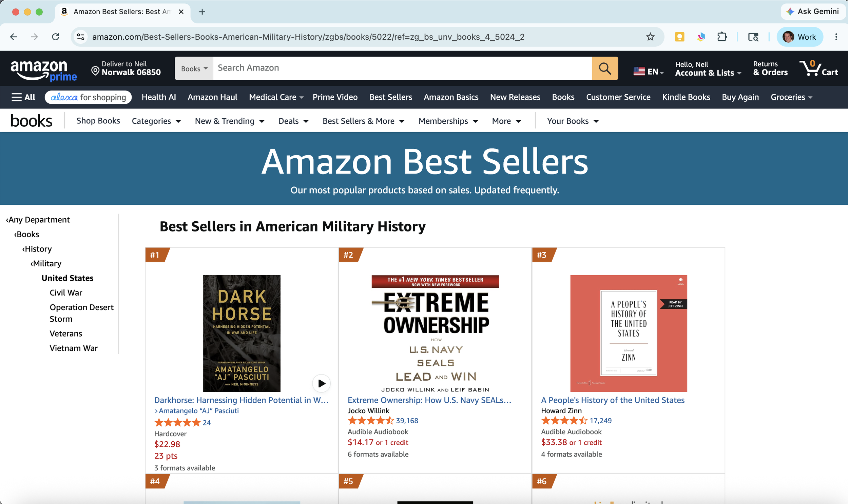Viewport: 848px width, 504px height.
Task: Open the browser extensions puzzle icon
Action: [721, 37]
